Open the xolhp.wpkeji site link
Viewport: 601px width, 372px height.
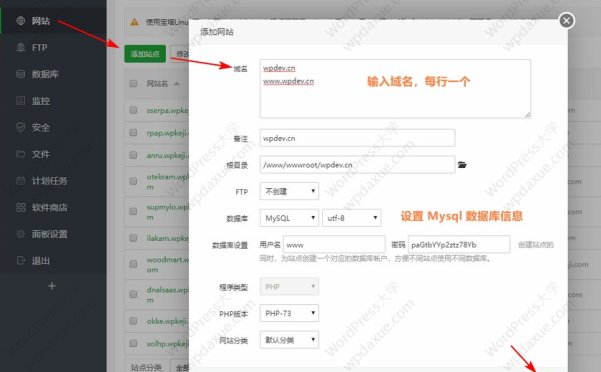point(167,343)
